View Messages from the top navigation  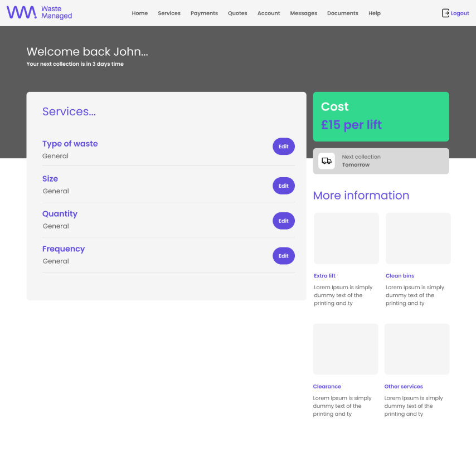point(304,13)
